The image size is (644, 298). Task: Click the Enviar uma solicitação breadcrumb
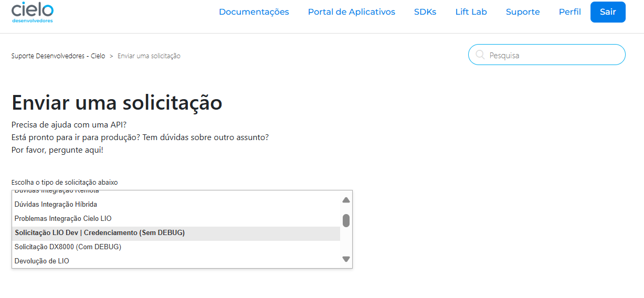(149, 56)
